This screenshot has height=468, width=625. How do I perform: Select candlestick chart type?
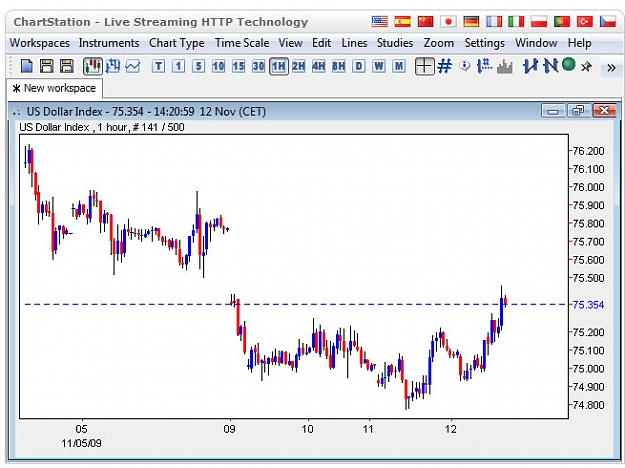point(92,66)
